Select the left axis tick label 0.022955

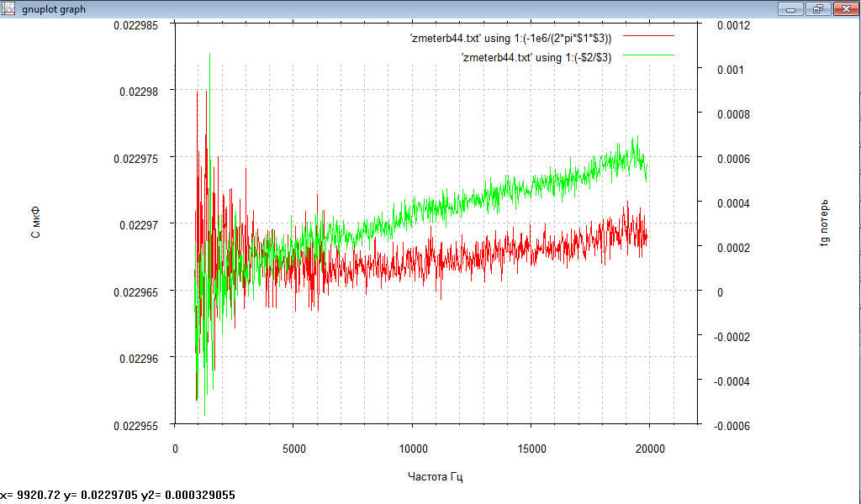tap(135, 426)
